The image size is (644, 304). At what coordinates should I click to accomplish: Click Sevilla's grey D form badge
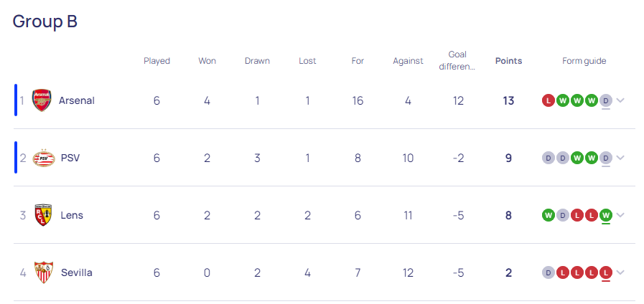point(549,272)
